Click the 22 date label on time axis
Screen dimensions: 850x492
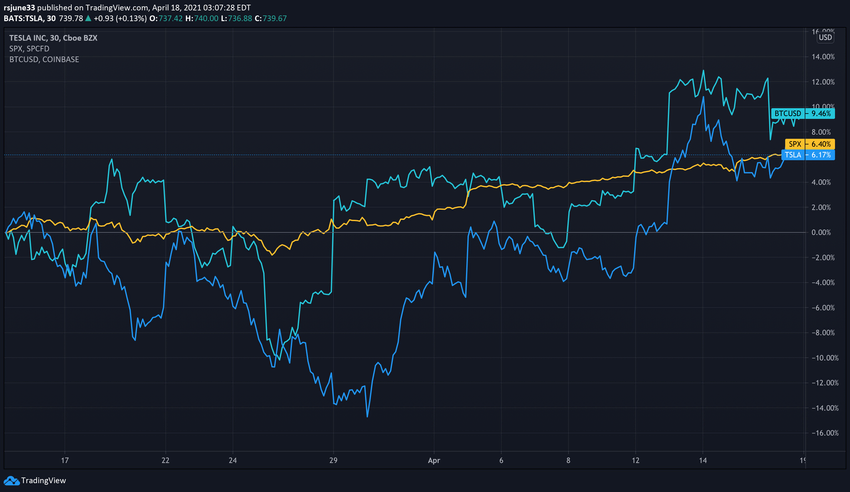[x=165, y=461]
